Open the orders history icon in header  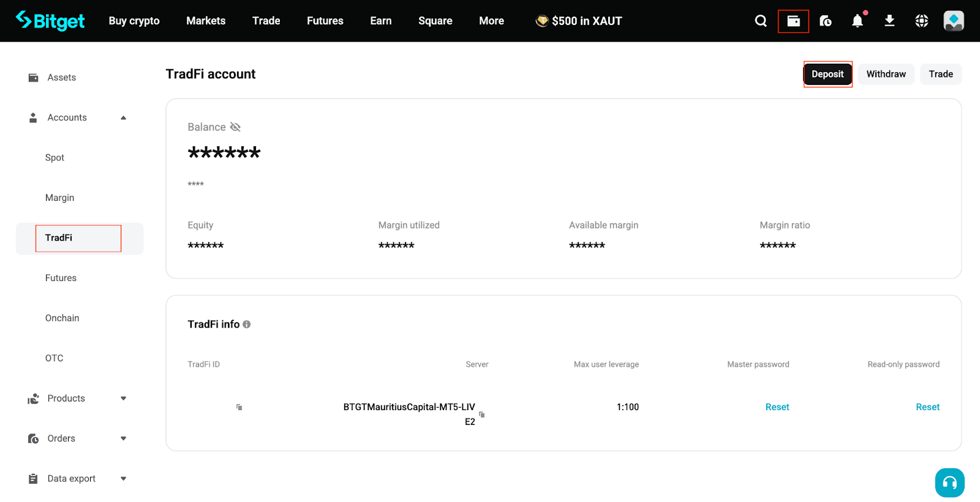pyautogui.click(x=826, y=21)
